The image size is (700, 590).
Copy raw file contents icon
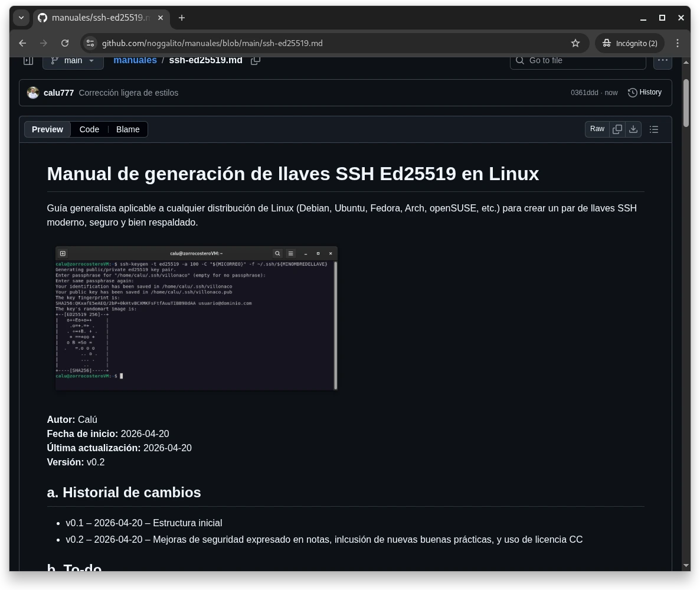[617, 129]
